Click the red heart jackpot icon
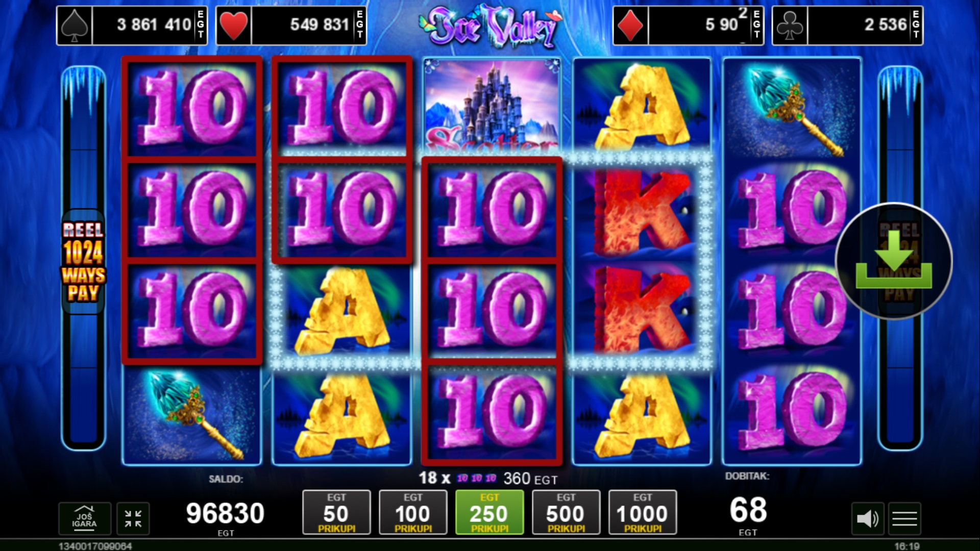 pyautogui.click(x=234, y=26)
